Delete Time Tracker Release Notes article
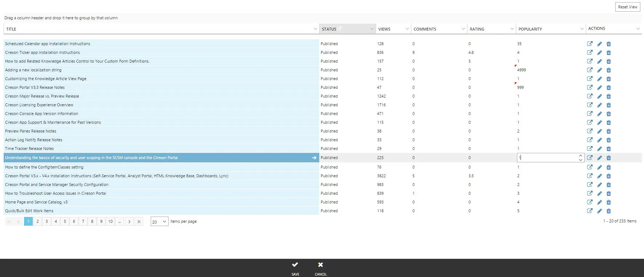This screenshot has height=277, width=644. click(x=609, y=149)
